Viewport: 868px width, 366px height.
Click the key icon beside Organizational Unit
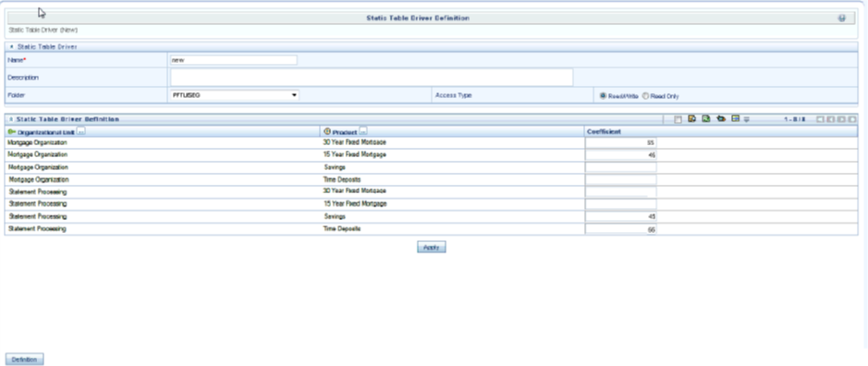tap(12, 132)
